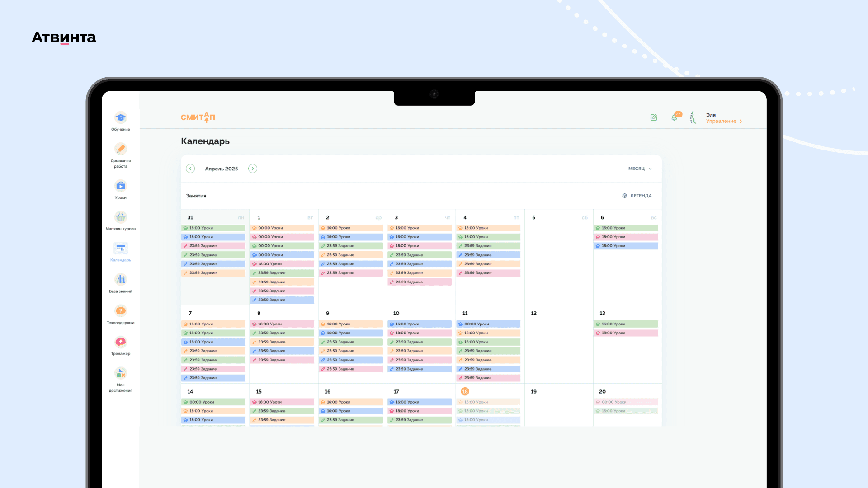Open Мои достижения section
The image size is (868, 488).
(x=120, y=374)
